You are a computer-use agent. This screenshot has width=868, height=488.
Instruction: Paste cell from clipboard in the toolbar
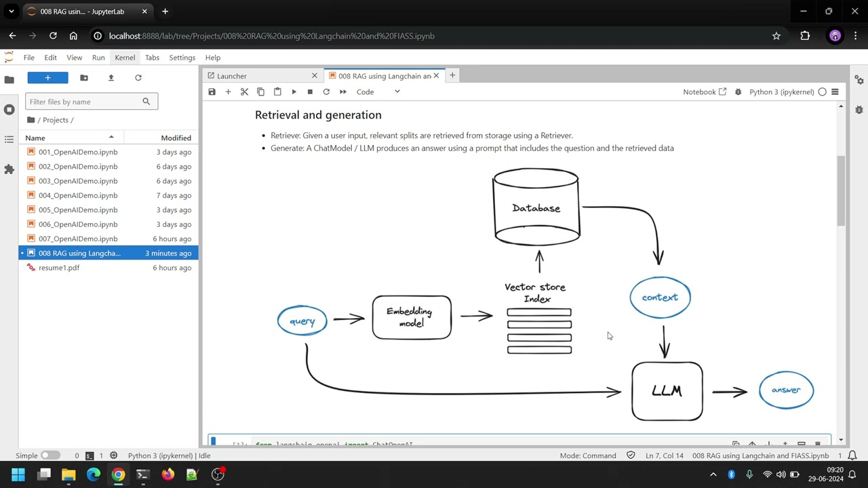(x=277, y=91)
